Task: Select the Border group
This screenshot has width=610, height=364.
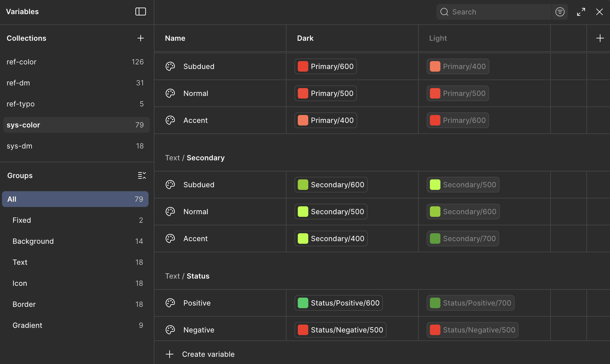Action: pyautogui.click(x=75, y=304)
